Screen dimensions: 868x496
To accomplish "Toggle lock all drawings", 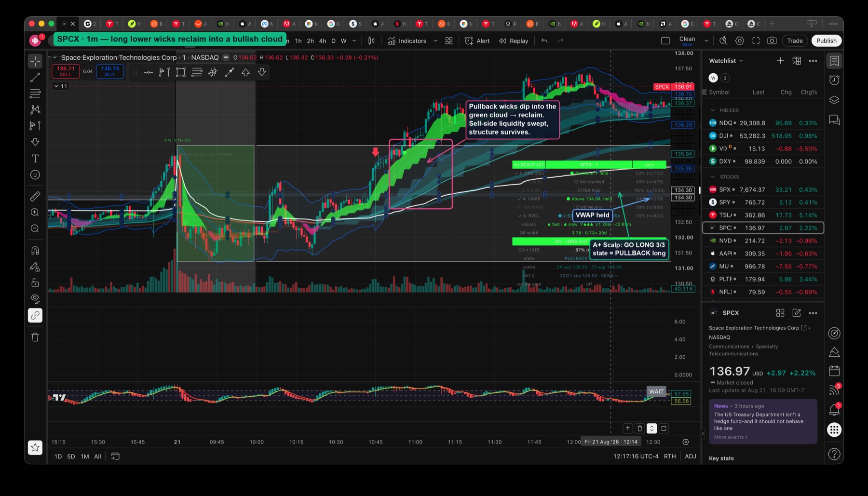I will 35,282.
